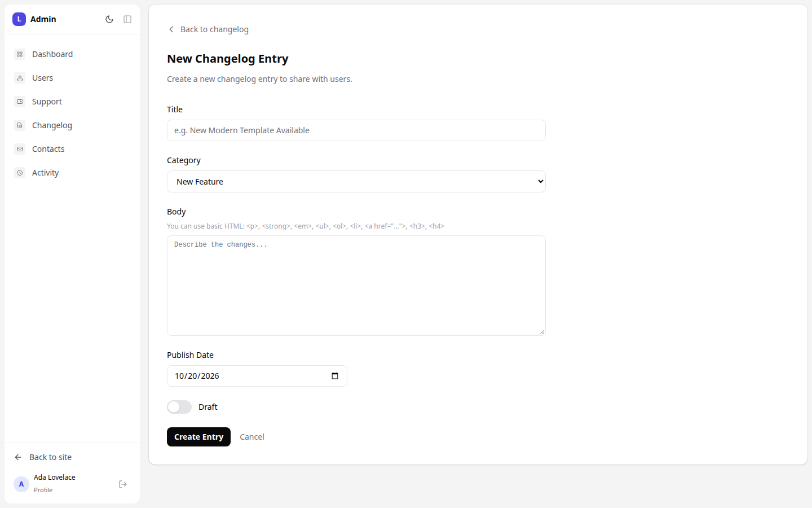Click the Create Entry button
812x508 pixels.
(x=198, y=437)
